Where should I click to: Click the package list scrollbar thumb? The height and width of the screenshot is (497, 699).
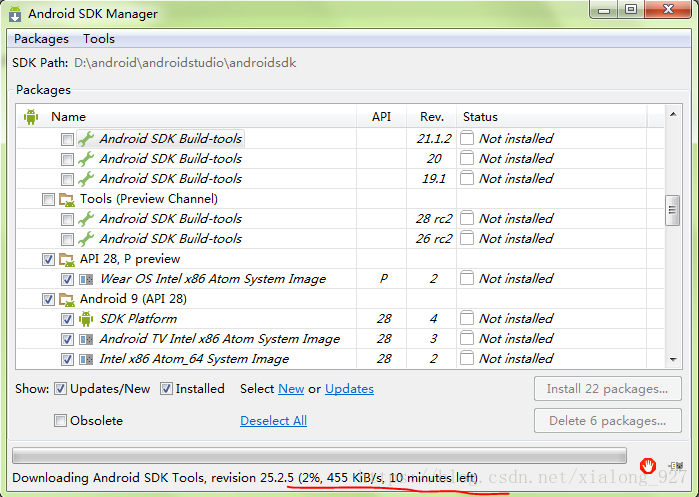tap(672, 210)
